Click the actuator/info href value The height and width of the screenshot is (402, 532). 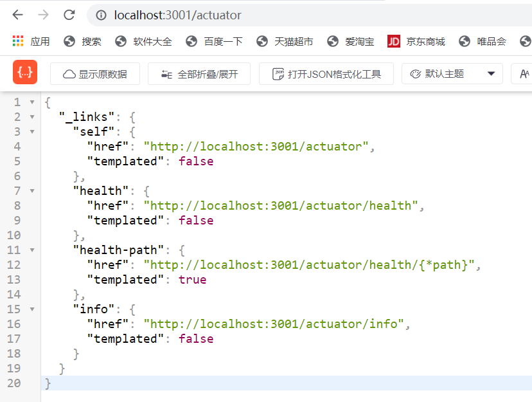click(x=274, y=324)
